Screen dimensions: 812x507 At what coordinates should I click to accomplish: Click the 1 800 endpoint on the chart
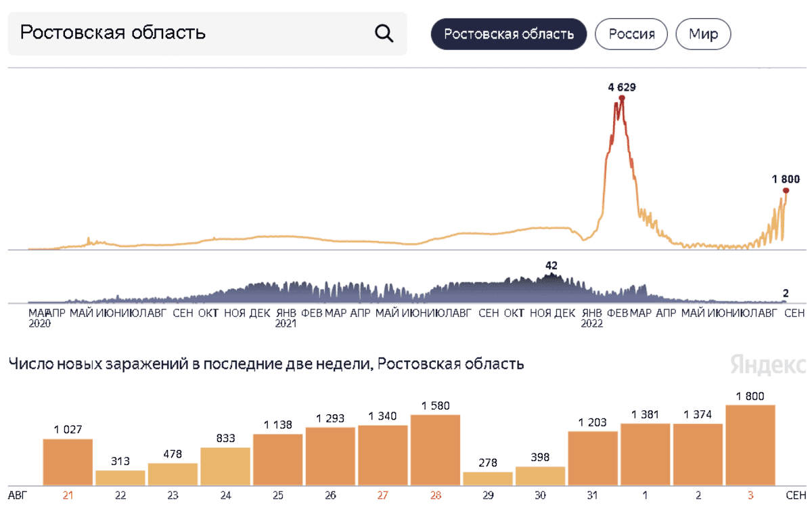786,191
